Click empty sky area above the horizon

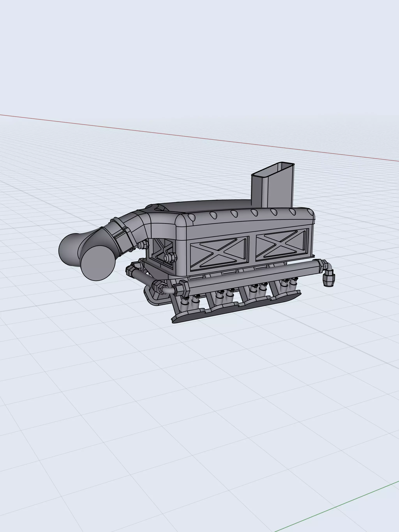tap(192, 60)
